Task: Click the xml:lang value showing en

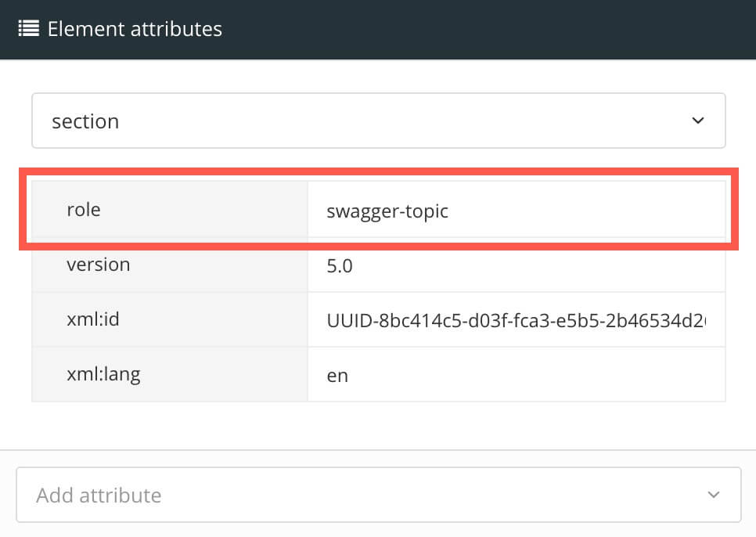Action: (517, 374)
